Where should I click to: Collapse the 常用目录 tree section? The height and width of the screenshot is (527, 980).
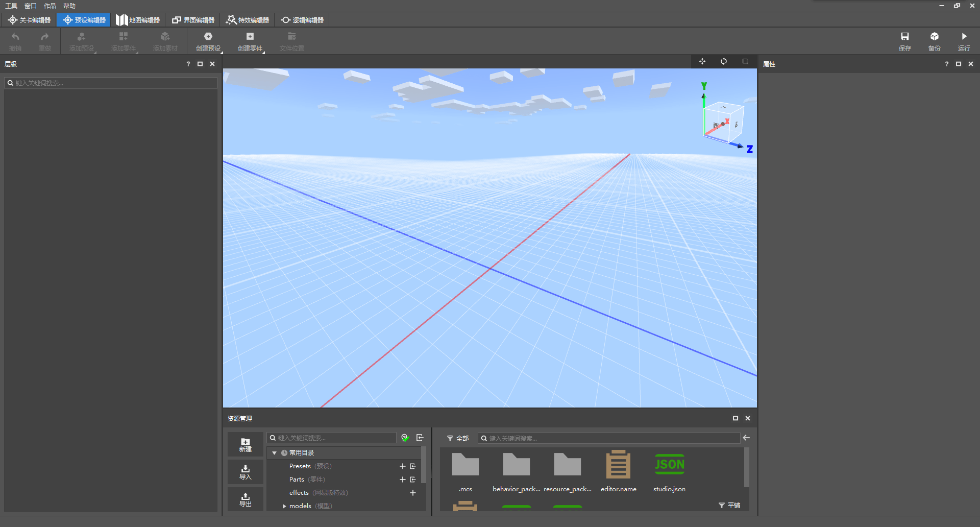coord(274,453)
